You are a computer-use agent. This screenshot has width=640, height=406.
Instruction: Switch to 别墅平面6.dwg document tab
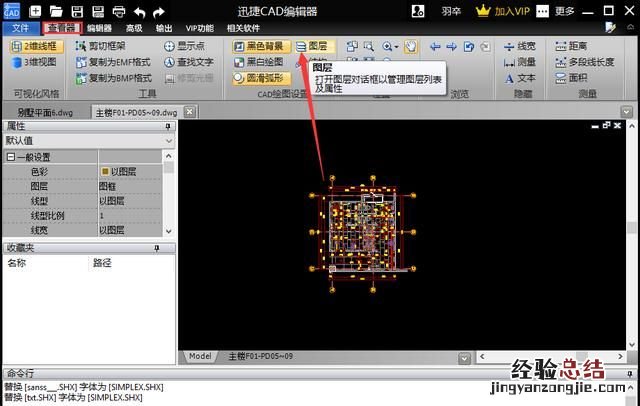(43, 111)
